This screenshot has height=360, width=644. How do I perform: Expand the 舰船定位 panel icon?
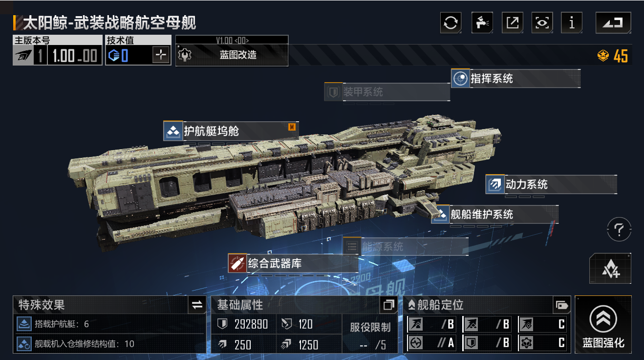point(561,305)
